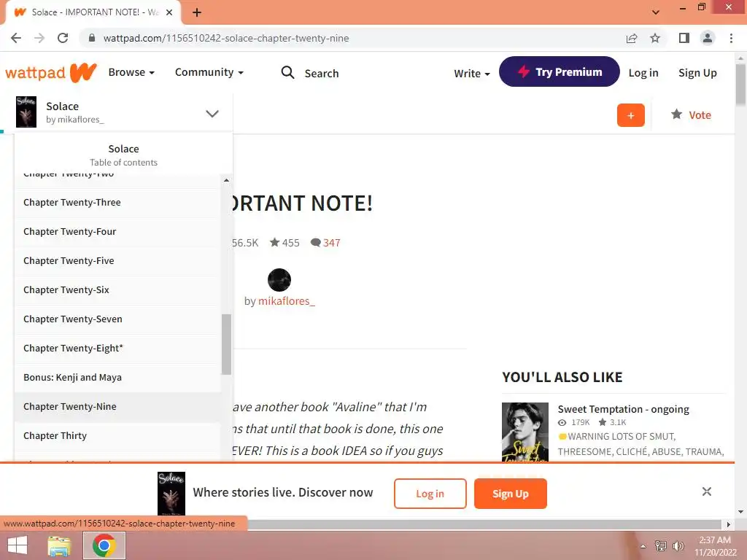Select Chapter Twenty-Five
The image size is (747, 560).
click(117, 260)
